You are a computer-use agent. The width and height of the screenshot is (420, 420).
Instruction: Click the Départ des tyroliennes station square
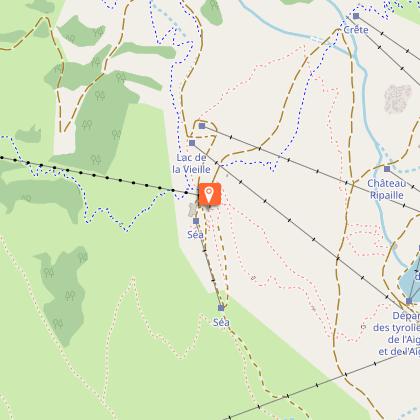pyautogui.click(x=409, y=301)
